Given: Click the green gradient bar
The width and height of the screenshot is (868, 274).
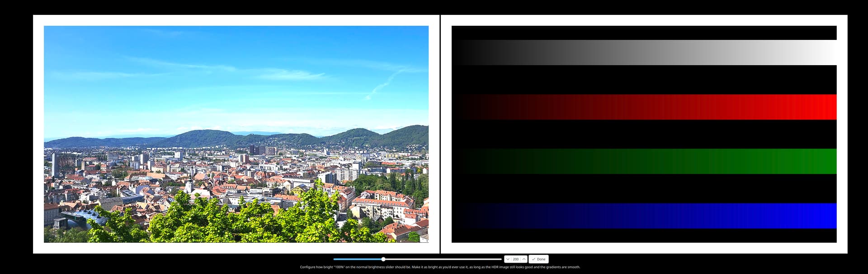Looking at the screenshot, I should pyautogui.click(x=644, y=161).
